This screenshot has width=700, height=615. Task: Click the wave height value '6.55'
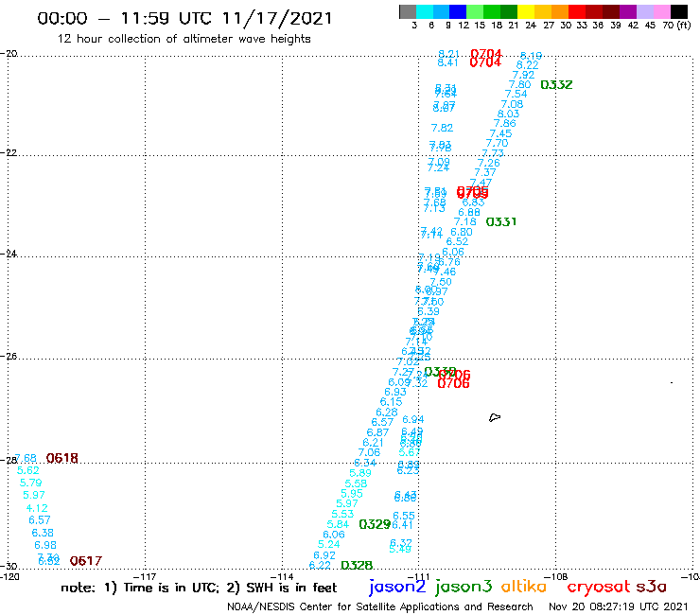(404, 516)
